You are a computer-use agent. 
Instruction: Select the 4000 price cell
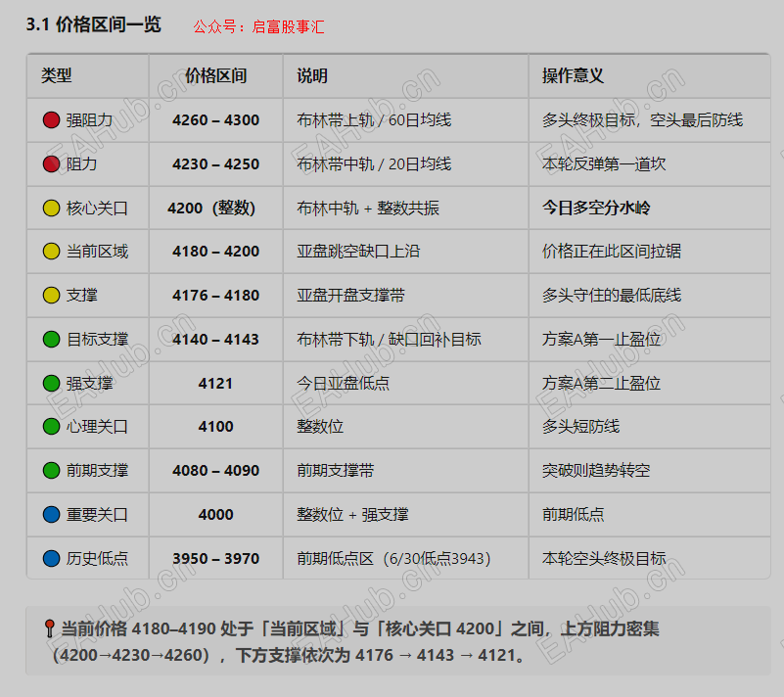(x=215, y=515)
